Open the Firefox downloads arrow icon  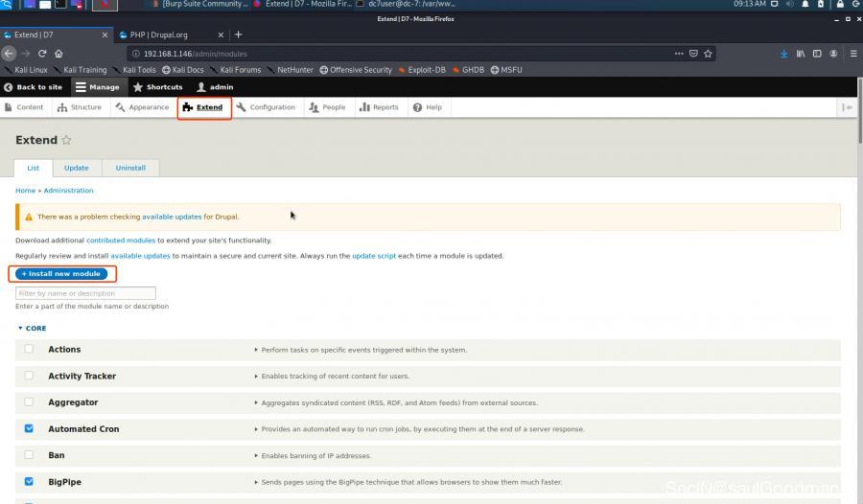click(x=783, y=54)
